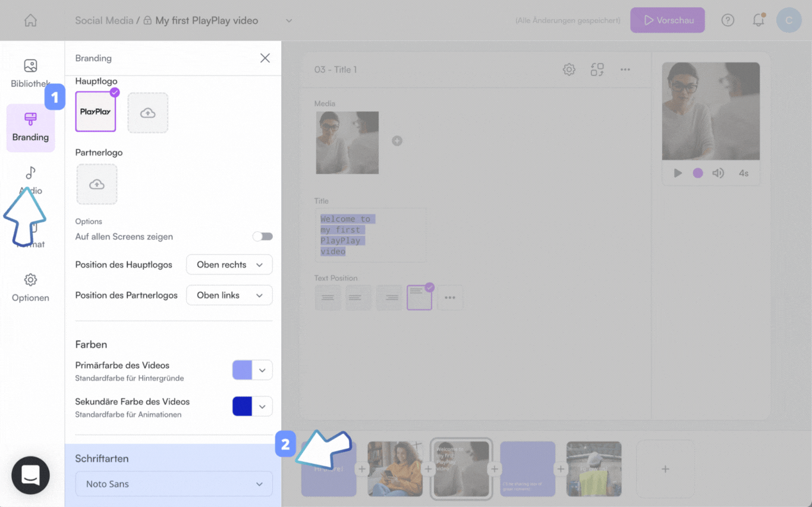
Task: Play the screen preview
Action: pos(678,173)
